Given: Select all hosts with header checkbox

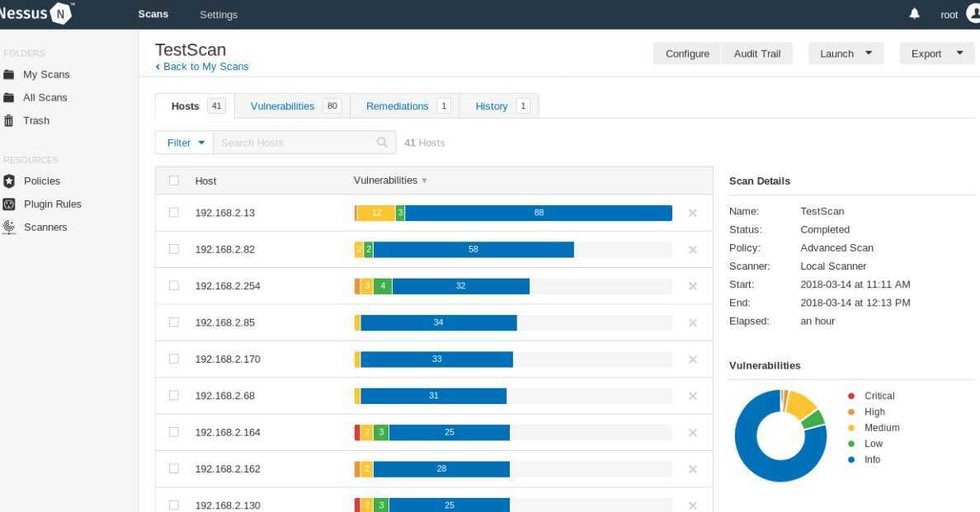Looking at the screenshot, I should point(173,181).
